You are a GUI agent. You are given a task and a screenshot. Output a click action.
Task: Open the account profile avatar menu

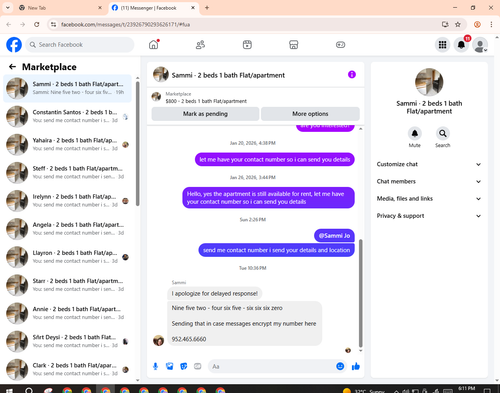(x=480, y=45)
